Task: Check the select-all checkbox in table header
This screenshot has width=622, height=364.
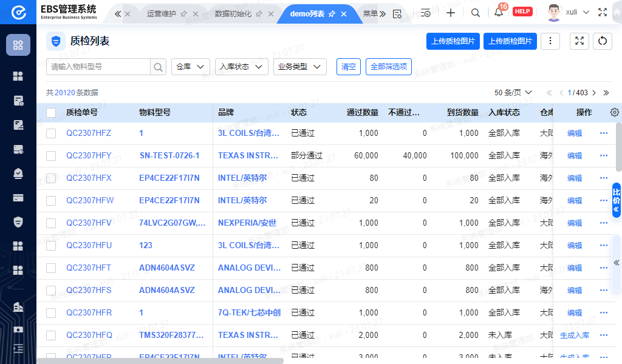Action: coord(51,112)
